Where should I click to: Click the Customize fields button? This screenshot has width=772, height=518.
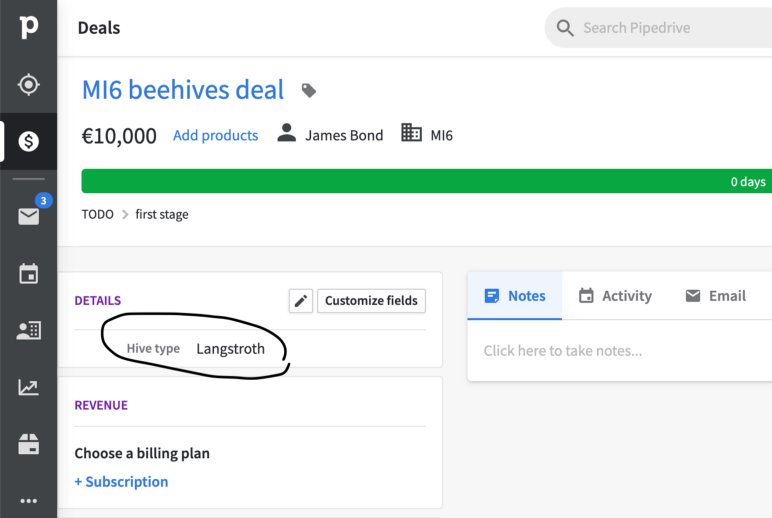(371, 301)
